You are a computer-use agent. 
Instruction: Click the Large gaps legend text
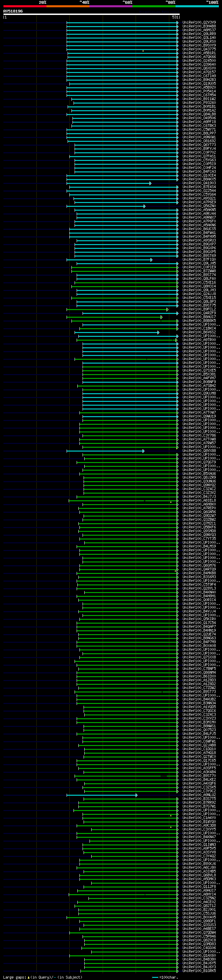pyautogui.click(x=43, y=977)
